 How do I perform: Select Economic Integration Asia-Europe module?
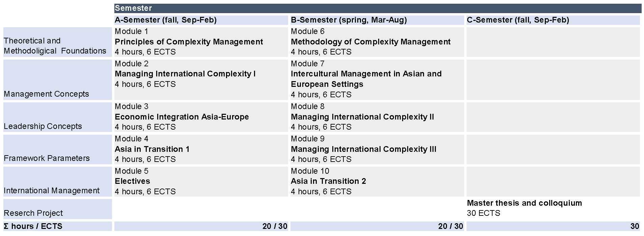(x=201, y=117)
